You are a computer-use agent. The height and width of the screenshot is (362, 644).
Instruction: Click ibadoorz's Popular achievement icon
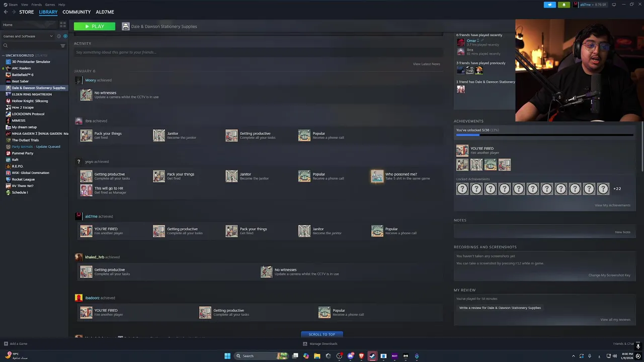[325, 312]
